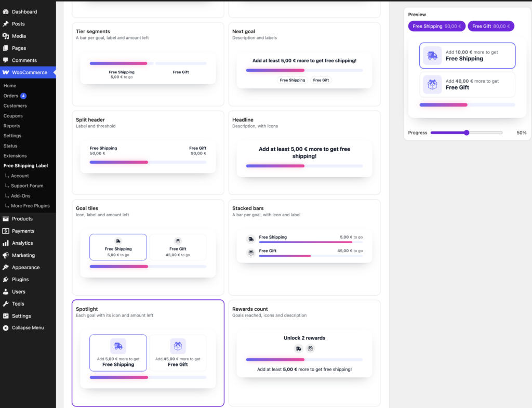The height and width of the screenshot is (408, 532).
Task: Click the Pages icon in sidebar
Action: 6,48
